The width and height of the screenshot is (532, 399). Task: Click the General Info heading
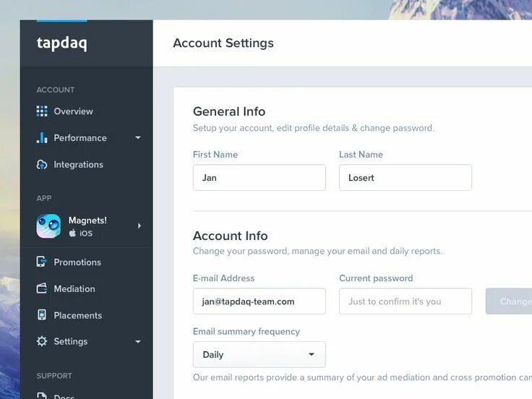pos(229,111)
